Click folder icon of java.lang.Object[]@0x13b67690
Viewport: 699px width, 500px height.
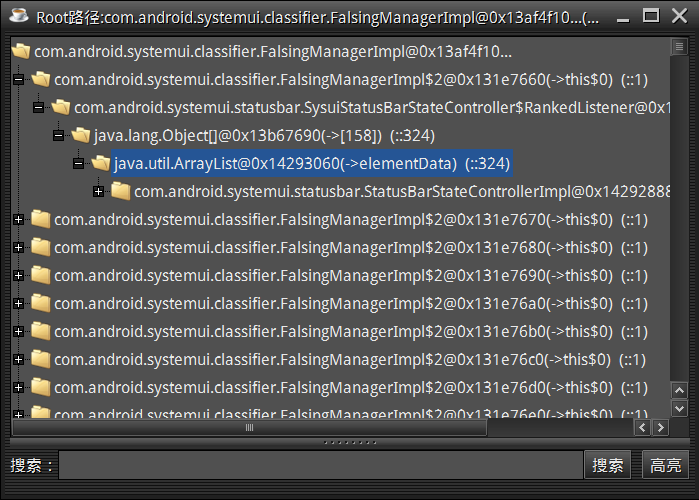pyautogui.click(x=81, y=135)
